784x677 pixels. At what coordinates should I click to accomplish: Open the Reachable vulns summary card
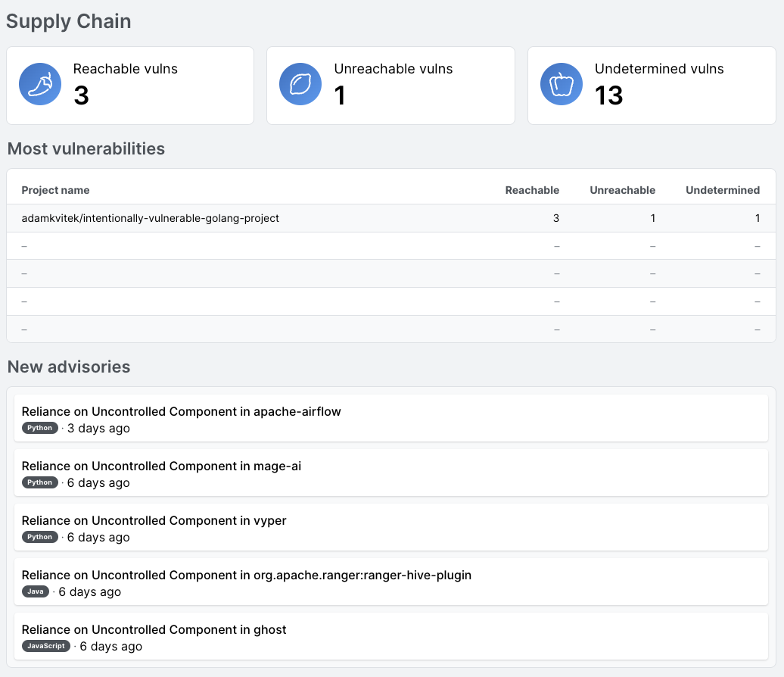pos(130,85)
